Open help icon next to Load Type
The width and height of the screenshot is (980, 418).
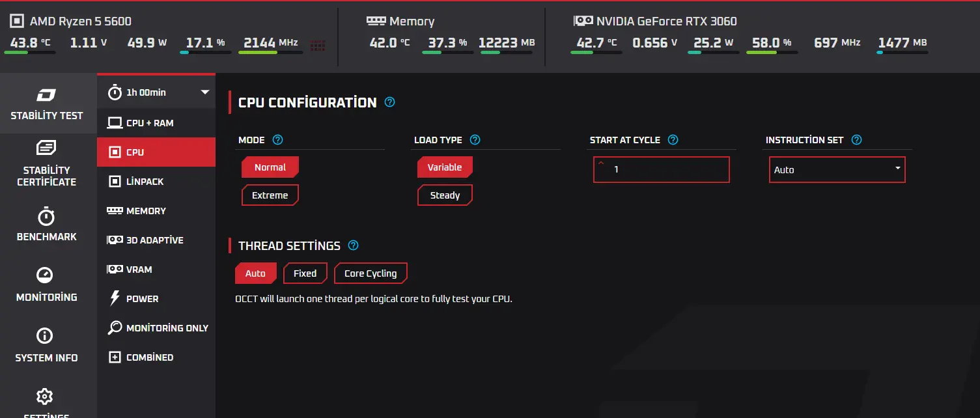pyautogui.click(x=475, y=140)
